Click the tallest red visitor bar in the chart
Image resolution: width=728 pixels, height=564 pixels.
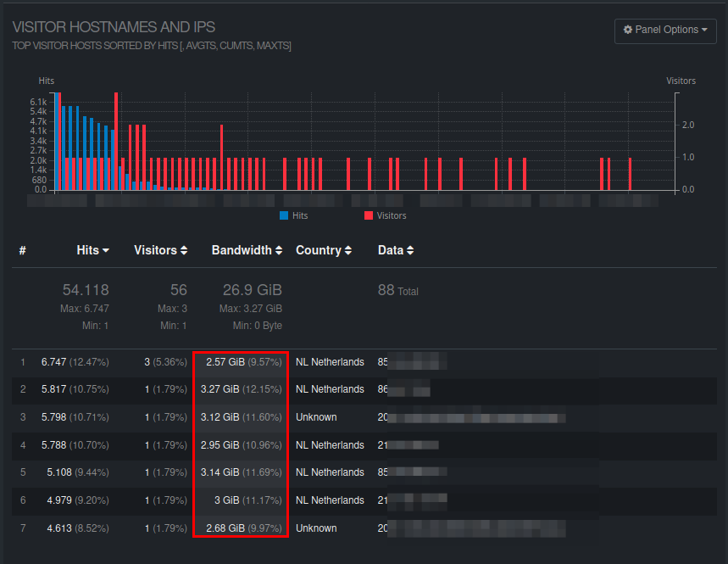[x=116, y=140]
